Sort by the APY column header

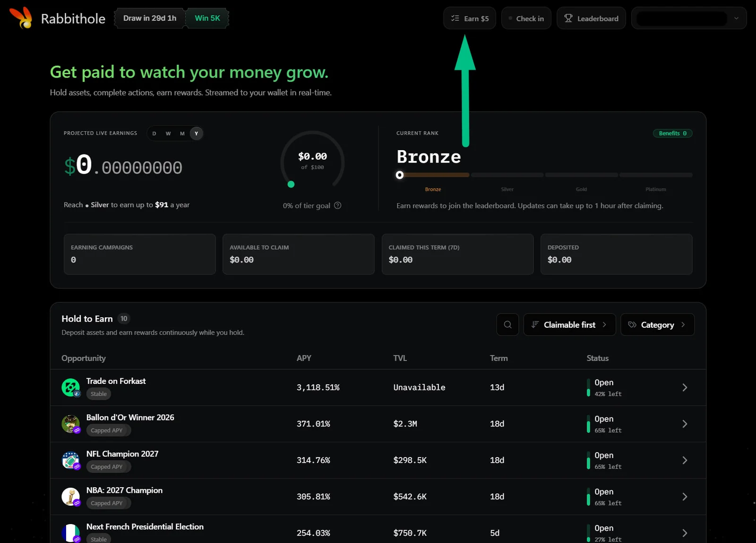(x=304, y=358)
